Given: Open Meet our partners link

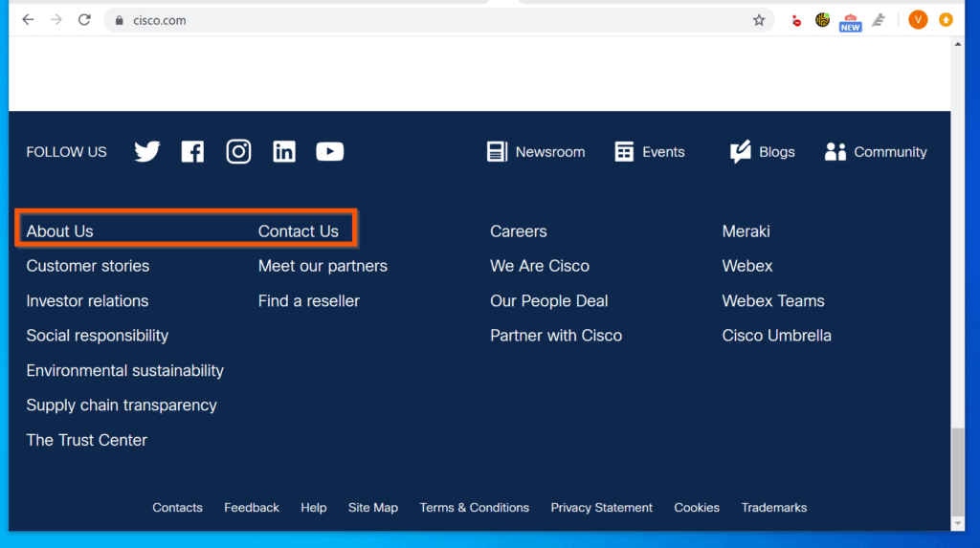Looking at the screenshot, I should coord(323,266).
